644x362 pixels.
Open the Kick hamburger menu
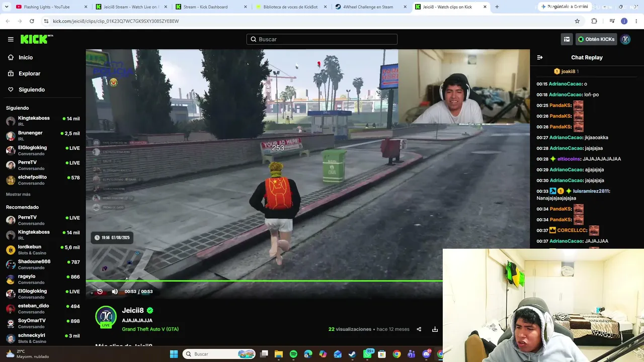point(11,39)
